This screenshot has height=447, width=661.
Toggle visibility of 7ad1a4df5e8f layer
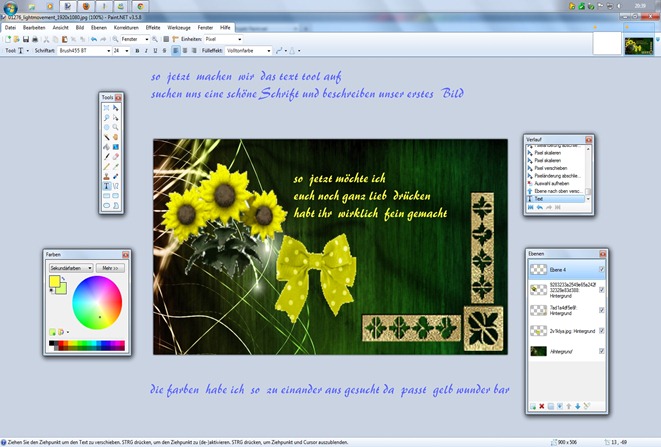pos(602,310)
